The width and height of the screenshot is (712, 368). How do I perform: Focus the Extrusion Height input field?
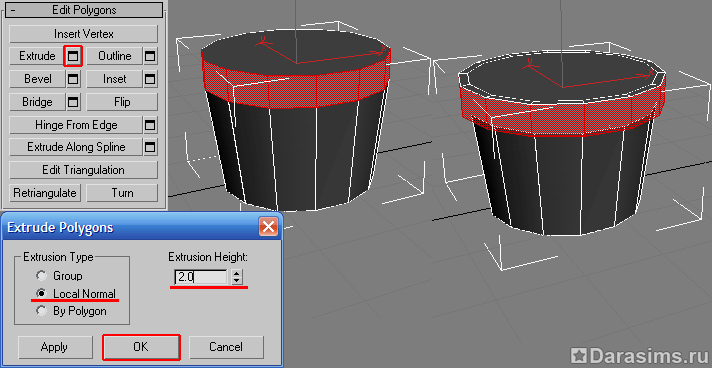(201, 277)
